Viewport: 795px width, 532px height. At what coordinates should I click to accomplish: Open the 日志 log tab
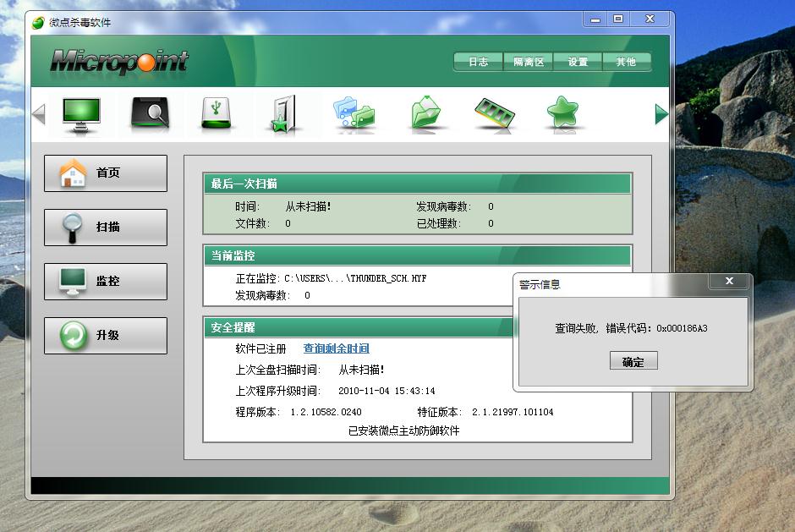click(x=478, y=62)
